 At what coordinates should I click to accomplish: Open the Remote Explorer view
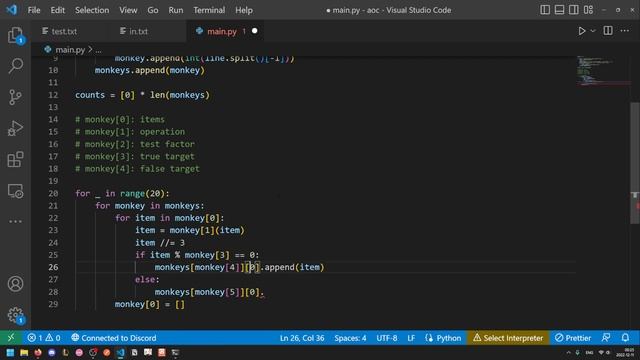coord(16,191)
